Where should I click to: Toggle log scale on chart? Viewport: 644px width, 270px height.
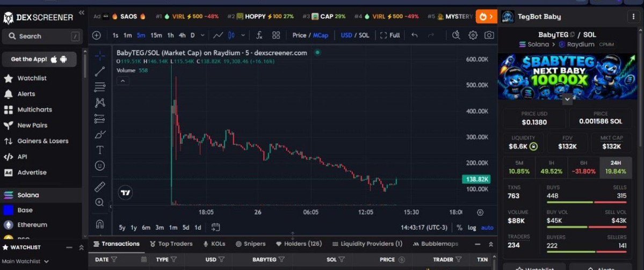tap(472, 228)
